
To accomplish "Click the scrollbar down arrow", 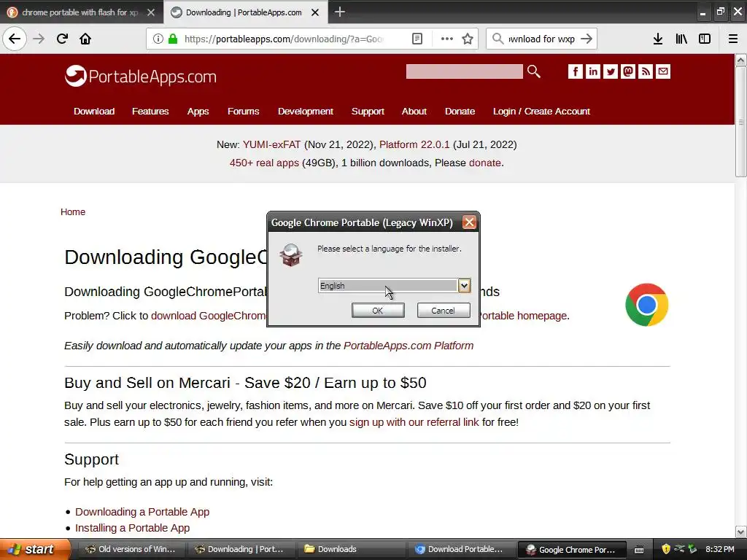I will pyautogui.click(x=740, y=532).
